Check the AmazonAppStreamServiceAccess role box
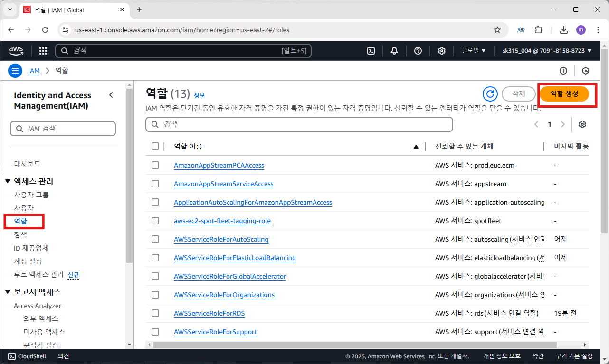609x364 pixels. pos(155,184)
